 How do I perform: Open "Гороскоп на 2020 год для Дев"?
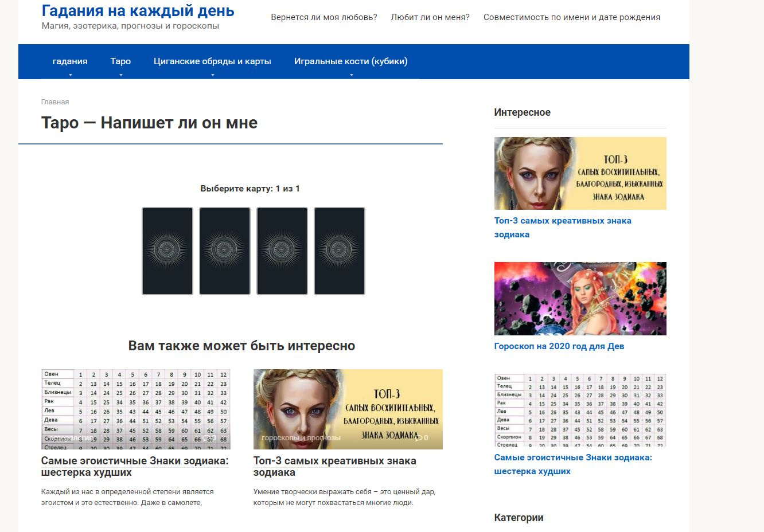tap(559, 346)
